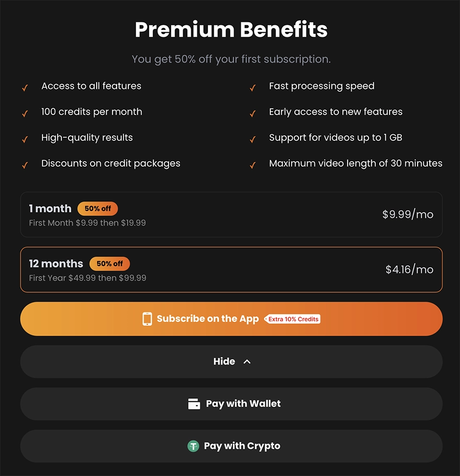Choose Pay with Wallet
The image size is (460, 476).
(242, 403)
